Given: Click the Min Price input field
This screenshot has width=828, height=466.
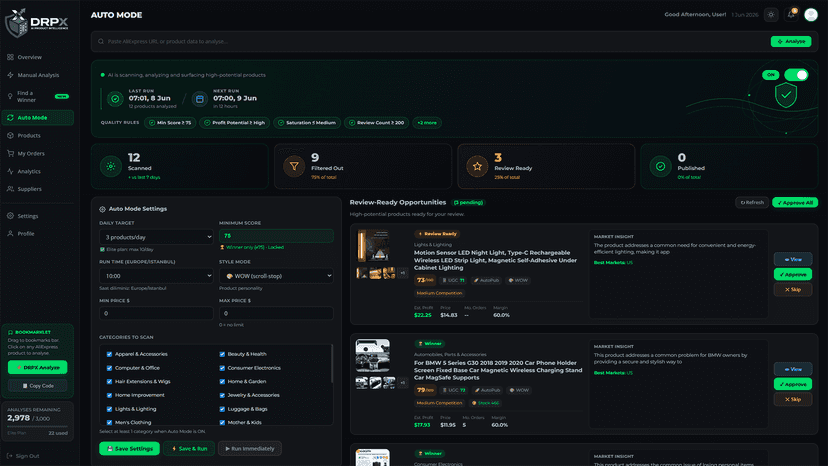Looking at the screenshot, I should point(156,313).
